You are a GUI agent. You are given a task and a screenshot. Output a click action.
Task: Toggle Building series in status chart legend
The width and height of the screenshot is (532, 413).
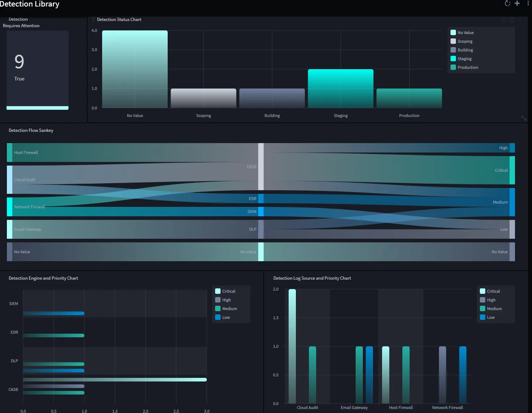click(x=462, y=50)
